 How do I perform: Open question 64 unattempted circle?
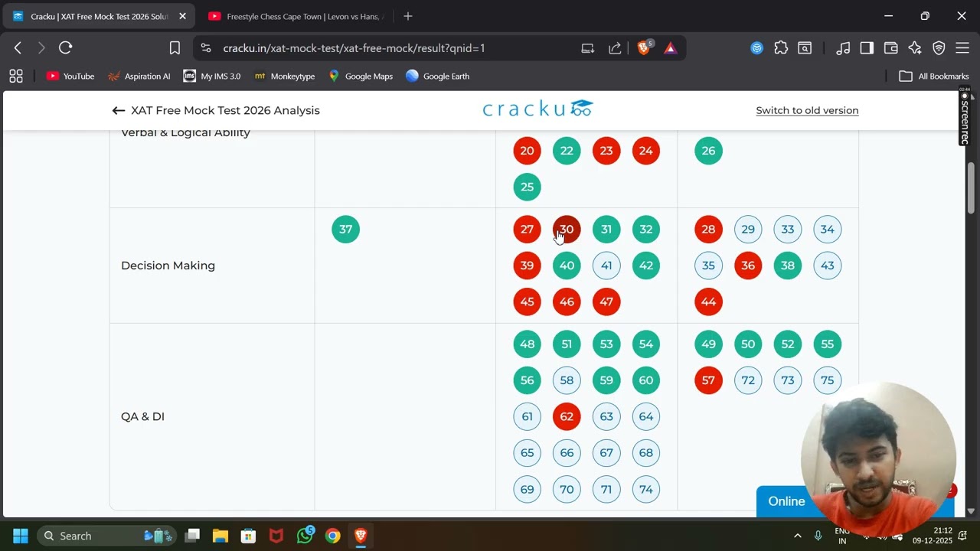click(x=646, y=416)
